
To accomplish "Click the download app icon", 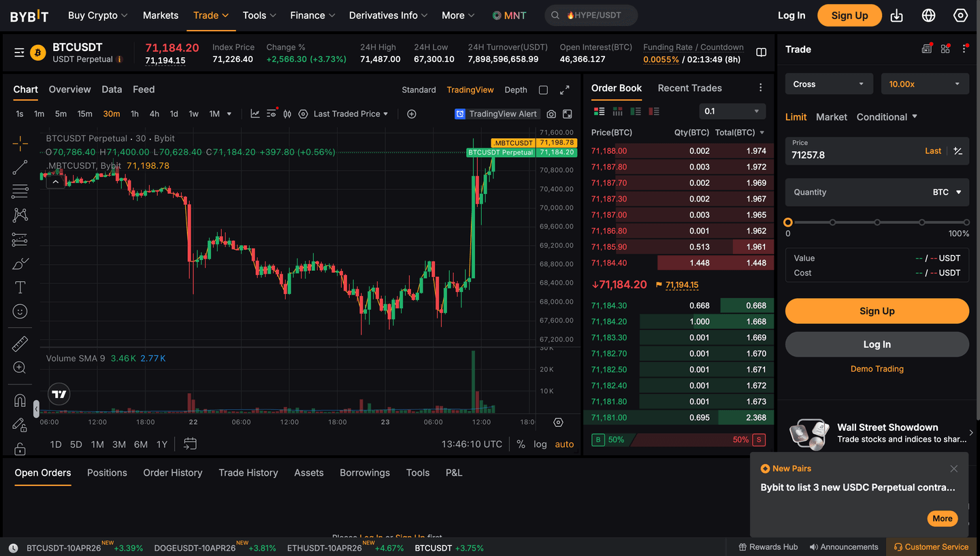I will pos(897,16).
